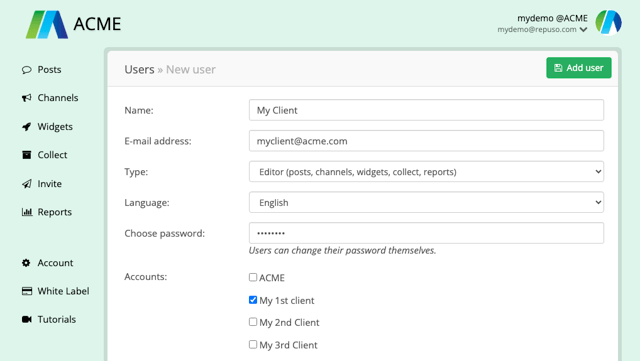640x361 pixels.
Task: Click the E-mail address input field
Action: 426,141
